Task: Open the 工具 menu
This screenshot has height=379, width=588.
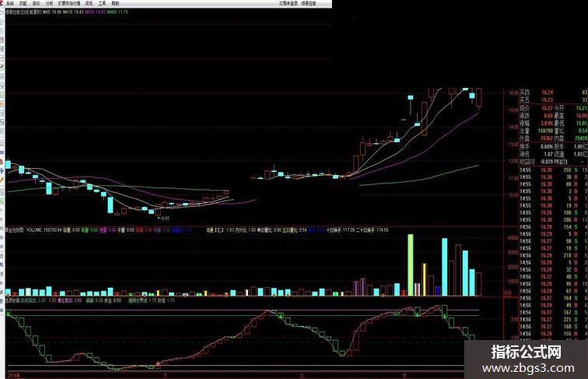Action: (102, 3)
